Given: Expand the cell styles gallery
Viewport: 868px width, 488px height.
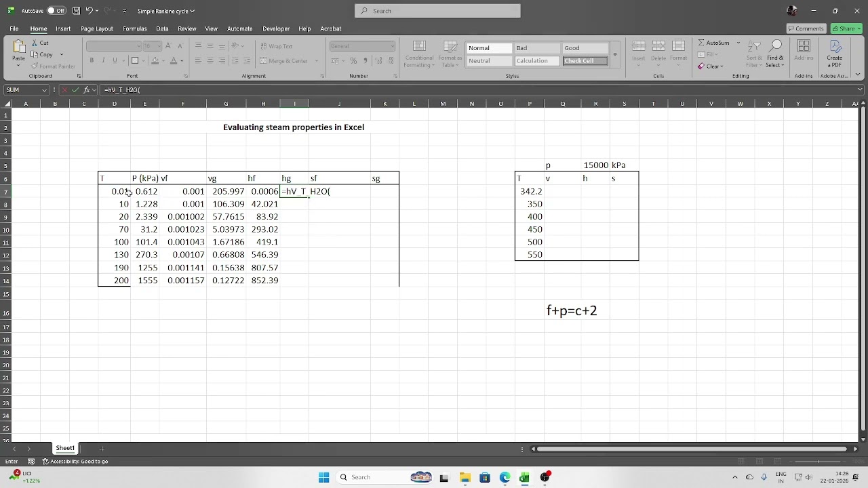Looking at the screenshot, I should click(615, 54).
